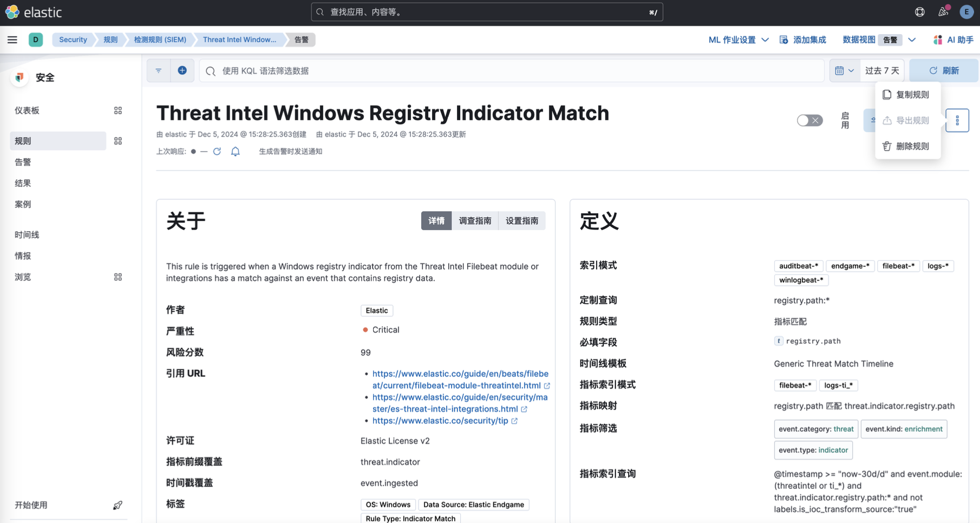Viewport: 980px width, 523px height.
Task: Click the 检测规则 (SIEM) breadcrumb
Action: [x=160, y=40]
